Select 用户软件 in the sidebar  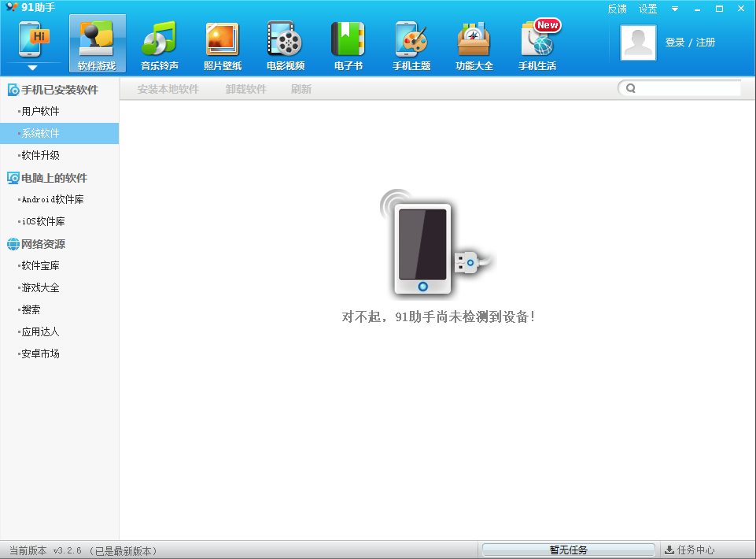[x=41, y=111]
